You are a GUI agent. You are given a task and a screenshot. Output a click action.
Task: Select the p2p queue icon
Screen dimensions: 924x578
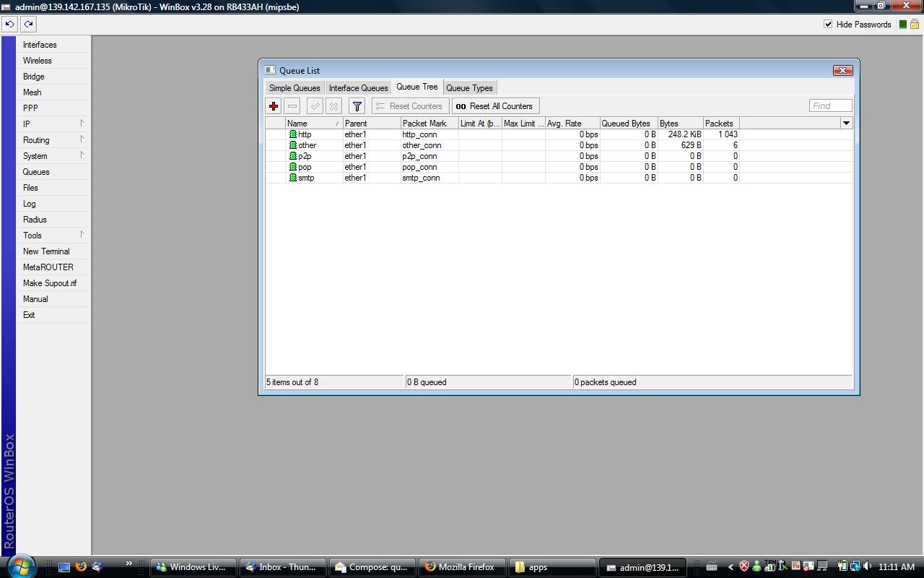(293, 156)
